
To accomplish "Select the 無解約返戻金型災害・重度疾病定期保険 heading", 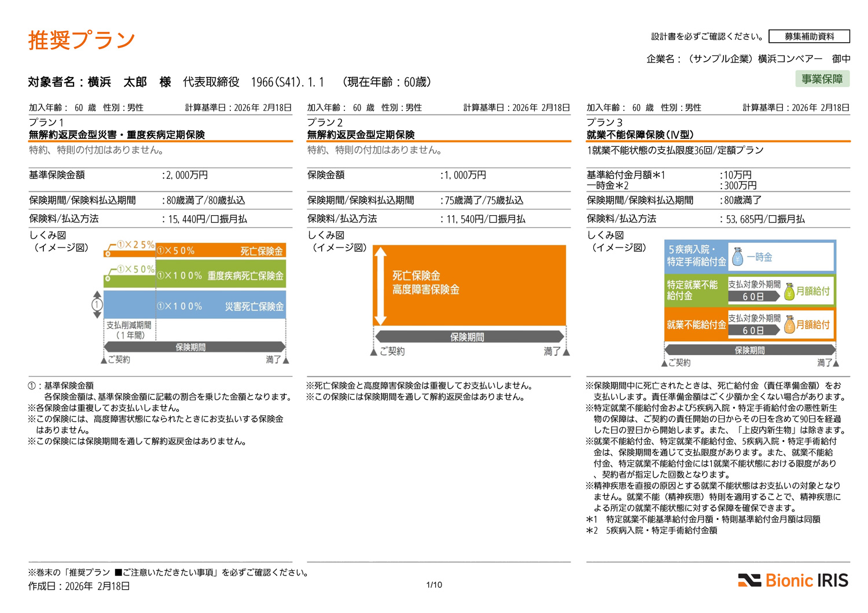I will point(117,135).
